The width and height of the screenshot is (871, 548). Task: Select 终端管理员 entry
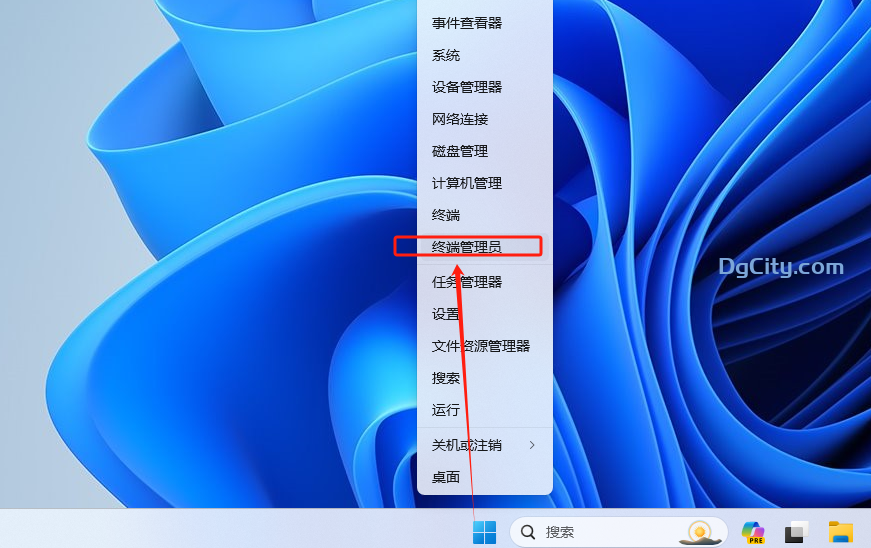coord(484,247)
